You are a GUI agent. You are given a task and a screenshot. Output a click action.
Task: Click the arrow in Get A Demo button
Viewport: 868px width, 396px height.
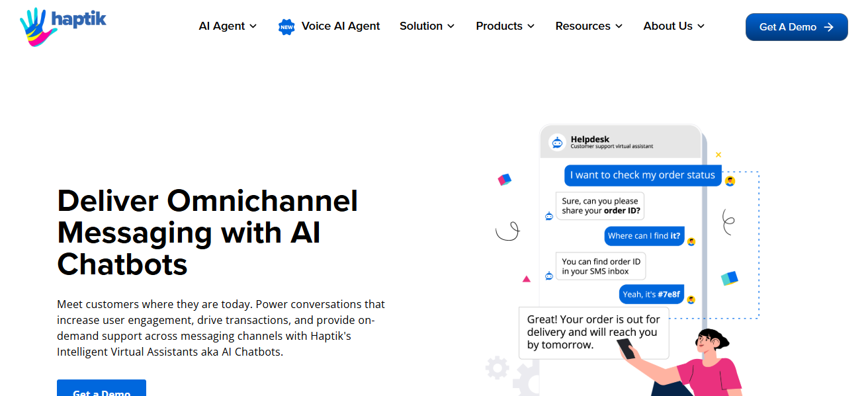[828, 27]
